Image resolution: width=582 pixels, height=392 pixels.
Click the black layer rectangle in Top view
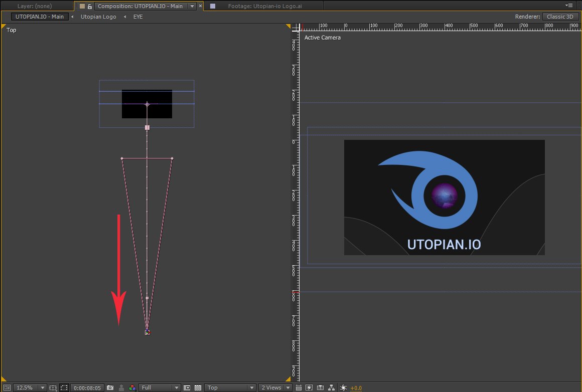(147, 104)
